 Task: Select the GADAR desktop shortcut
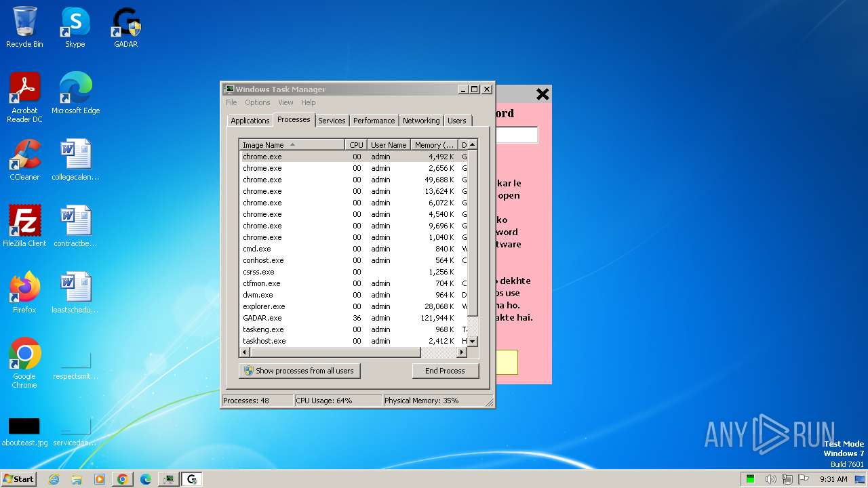tap(125, 27)
